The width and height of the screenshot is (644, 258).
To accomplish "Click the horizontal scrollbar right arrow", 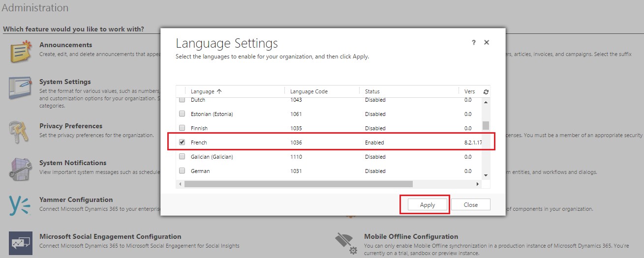I will pyautogui.click(x=477, y=184).
